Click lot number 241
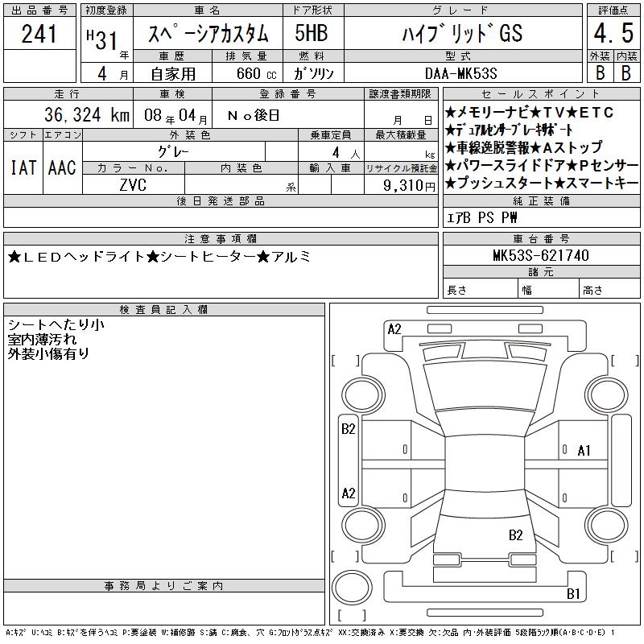 (x=39, y=34)
